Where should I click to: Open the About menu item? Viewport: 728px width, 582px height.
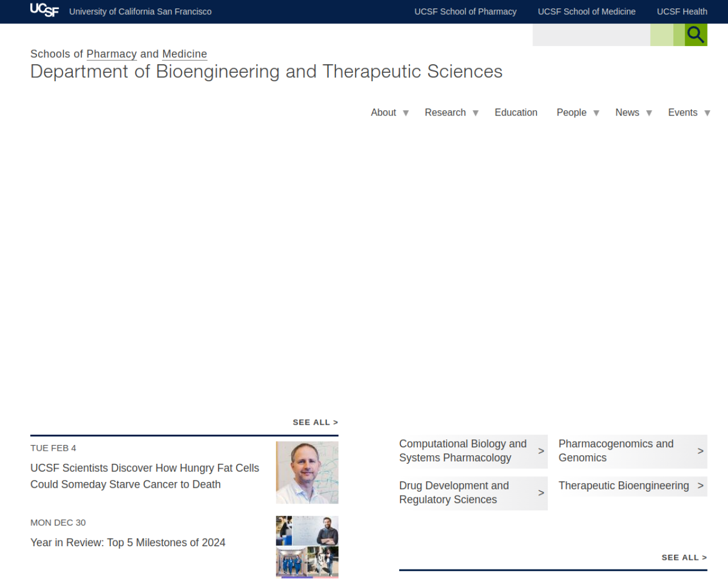tap(383, 113)
